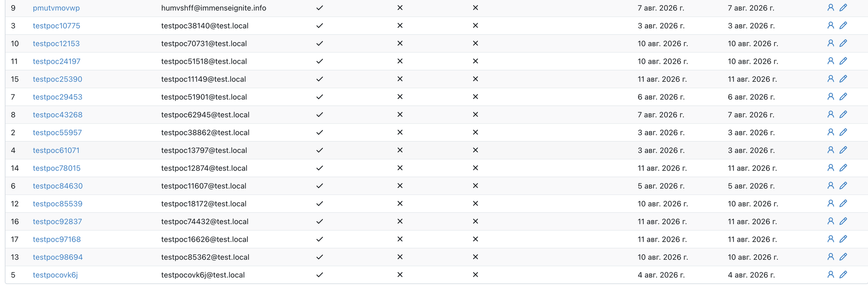Image resolution: width=868 pixels, height=287 pixels.
Task: Click the pmutvmovwp username link
Action: pos(56,8)
